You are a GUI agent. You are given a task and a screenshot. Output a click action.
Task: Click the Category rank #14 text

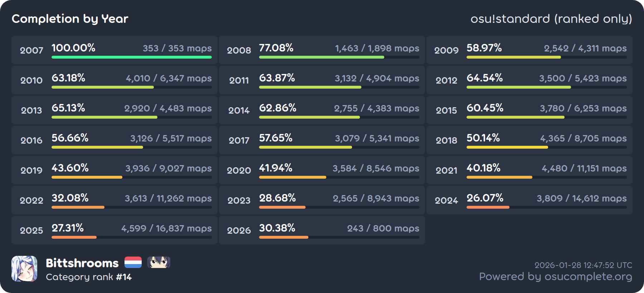(89, 277)
